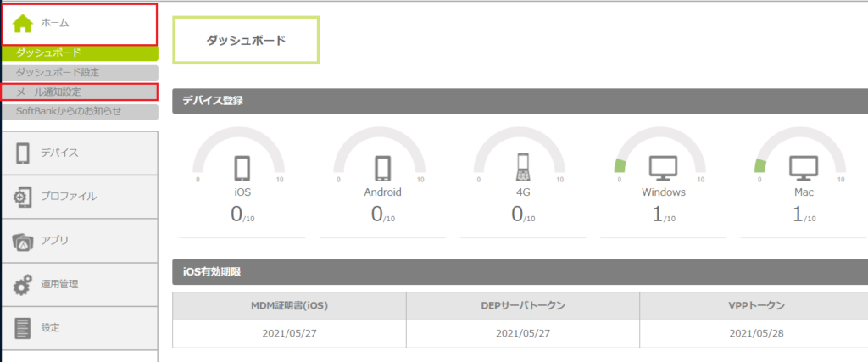
Task: Click the App icon in sidebar
Action: click(x=23, y=241)
